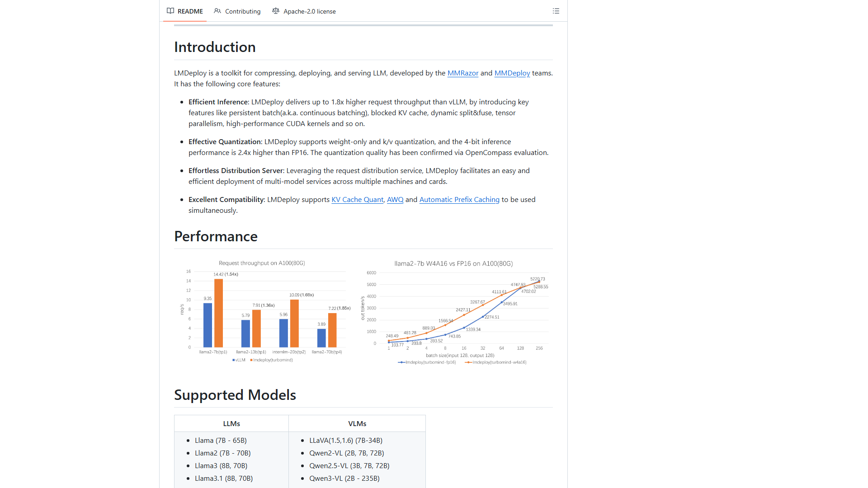Click the 'Efficient Inference' bold text
This screenshot has height=488, width=868.
coord(218,102)
